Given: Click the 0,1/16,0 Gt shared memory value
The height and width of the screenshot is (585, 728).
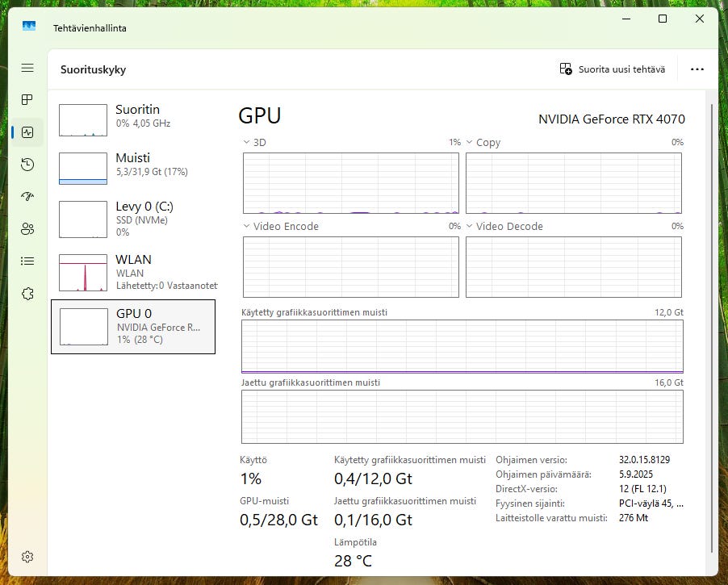Looking at the screenshot, I should (374, 520).
